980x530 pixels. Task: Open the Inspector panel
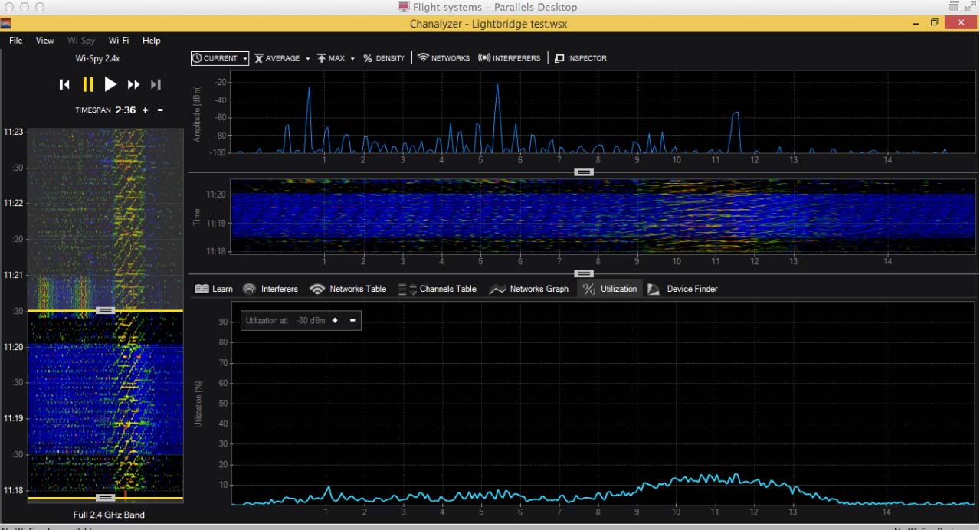[x=580, y=58]
